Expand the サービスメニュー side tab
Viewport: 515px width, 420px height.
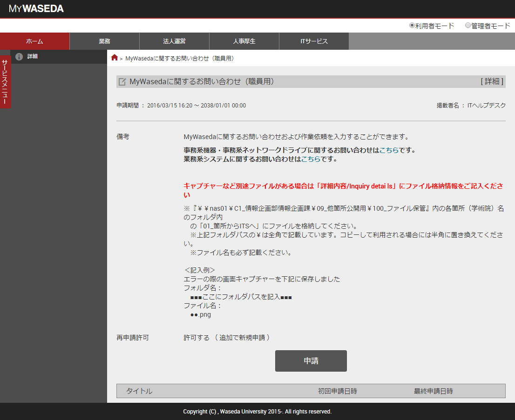point(5,81)
